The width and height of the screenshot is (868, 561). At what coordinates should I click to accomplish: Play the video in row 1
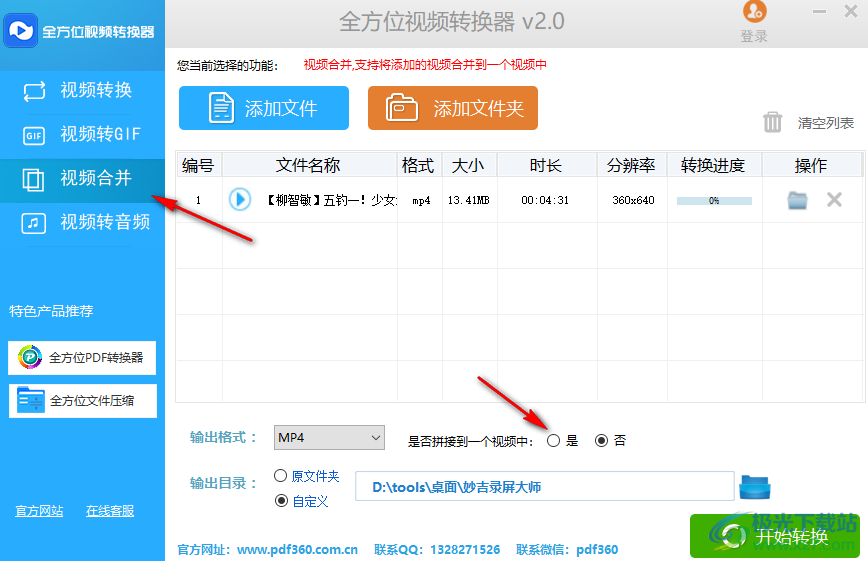click(240, 199)
